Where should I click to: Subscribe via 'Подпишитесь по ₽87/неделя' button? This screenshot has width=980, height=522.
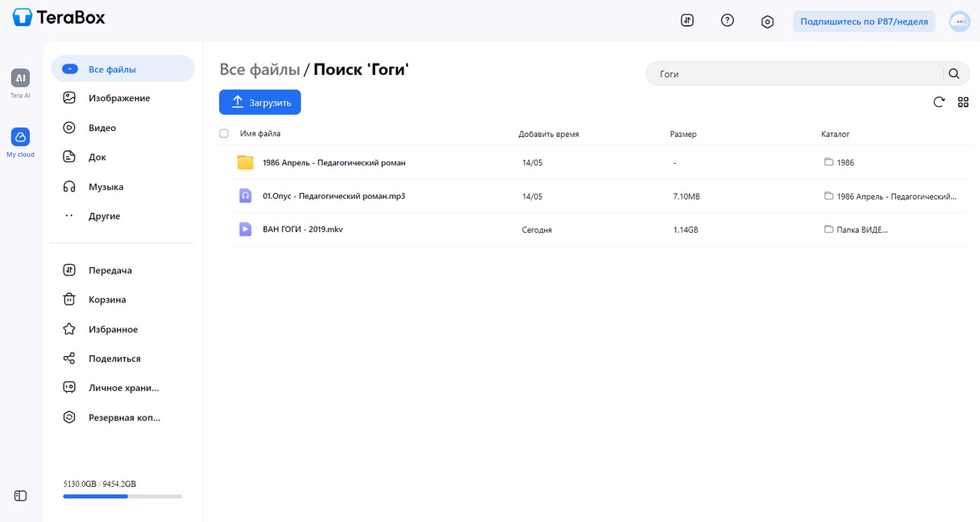pos(864,21)
